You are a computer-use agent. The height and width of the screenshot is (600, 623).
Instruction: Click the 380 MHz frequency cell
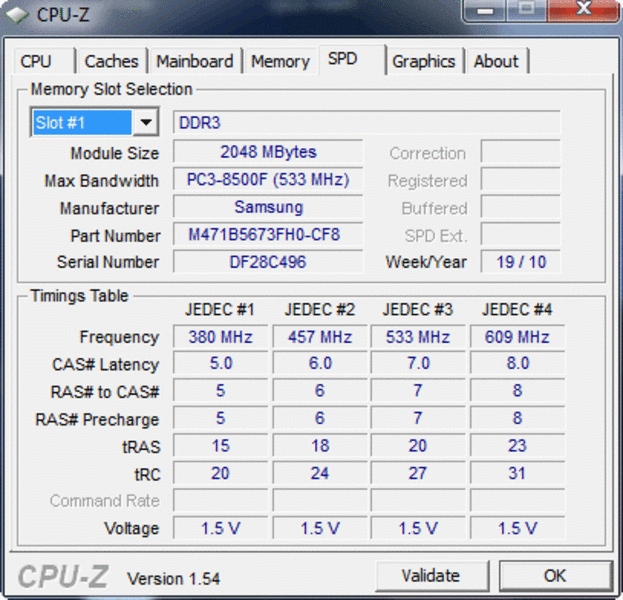[221, 337]
